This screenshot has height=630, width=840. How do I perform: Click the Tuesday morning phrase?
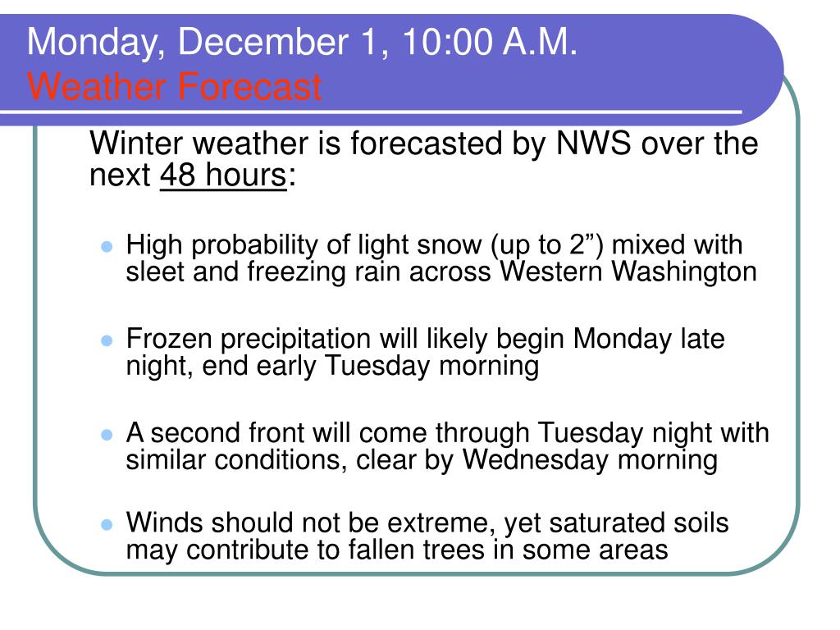pos(431,367)
